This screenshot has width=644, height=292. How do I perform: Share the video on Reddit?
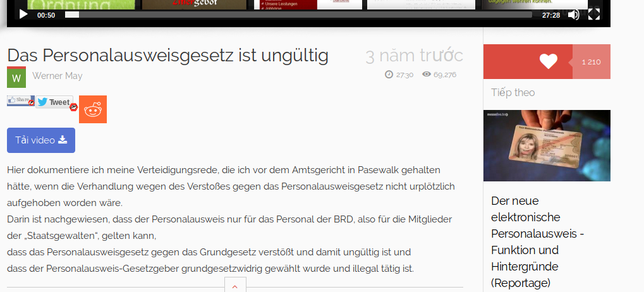click(x=93, y=109)
